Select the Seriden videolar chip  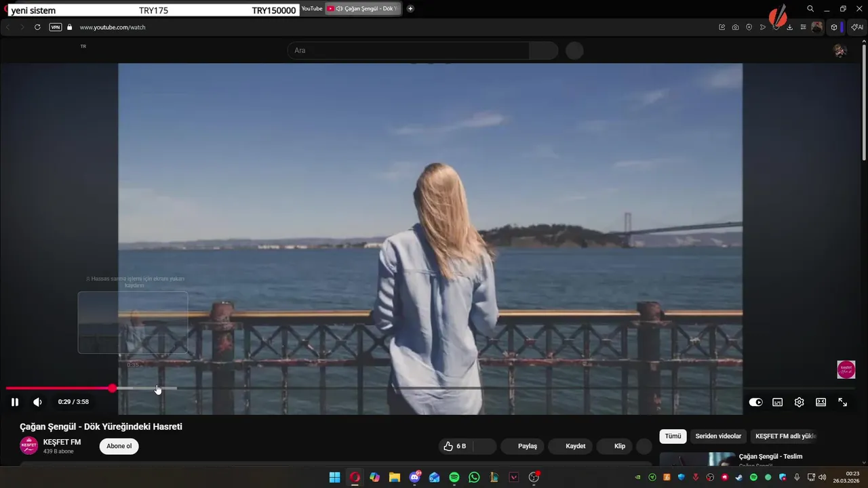point(718,436)
